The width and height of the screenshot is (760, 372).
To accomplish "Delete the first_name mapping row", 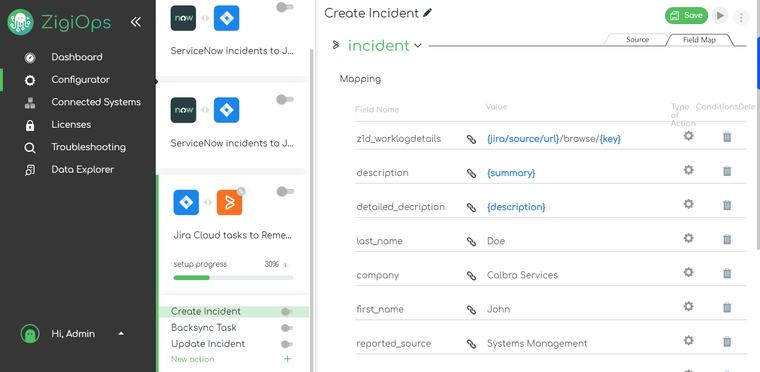I will point(727,307).
